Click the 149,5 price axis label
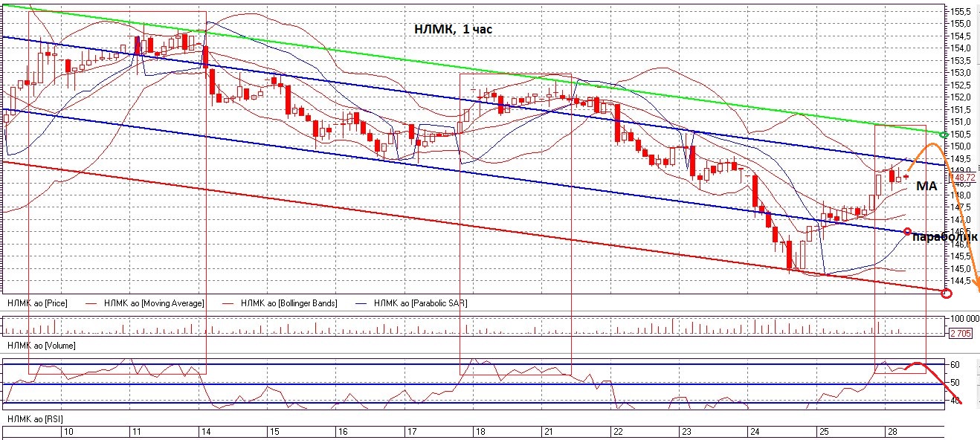Screen dimensions: 980x440 point(961,159)
